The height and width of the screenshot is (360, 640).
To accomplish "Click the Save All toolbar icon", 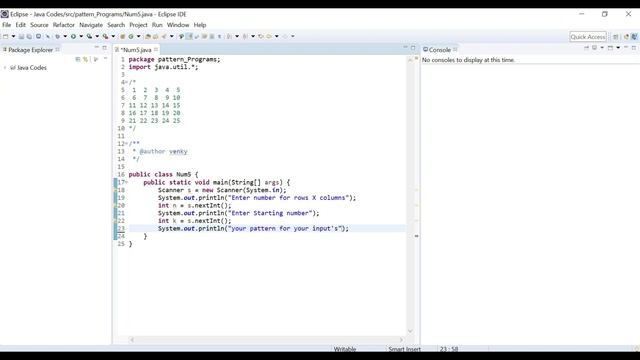I will pos(29,36).
